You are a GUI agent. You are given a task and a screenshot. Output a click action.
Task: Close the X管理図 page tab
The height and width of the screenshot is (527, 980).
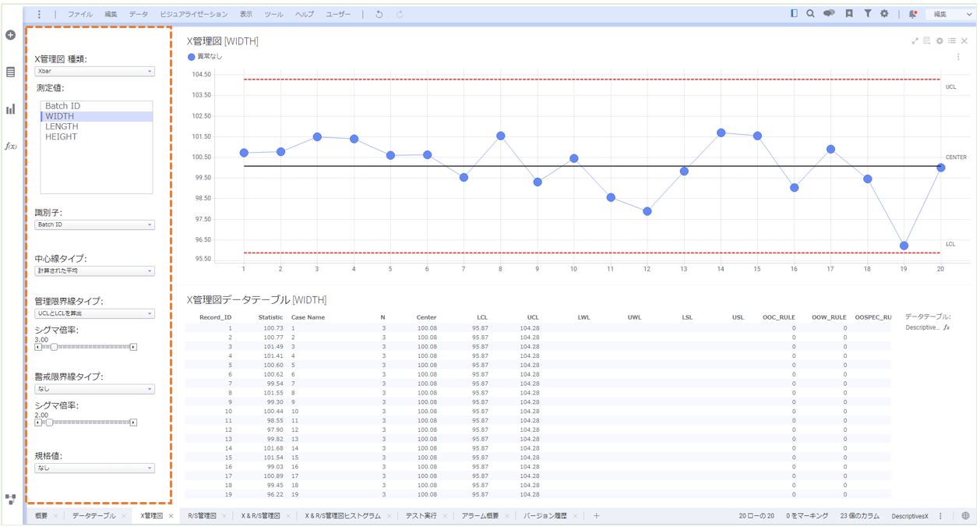(x=171, y=516)
